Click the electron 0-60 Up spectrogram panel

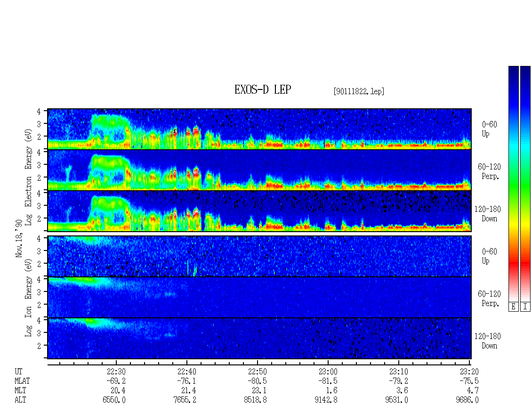point(259,129)
